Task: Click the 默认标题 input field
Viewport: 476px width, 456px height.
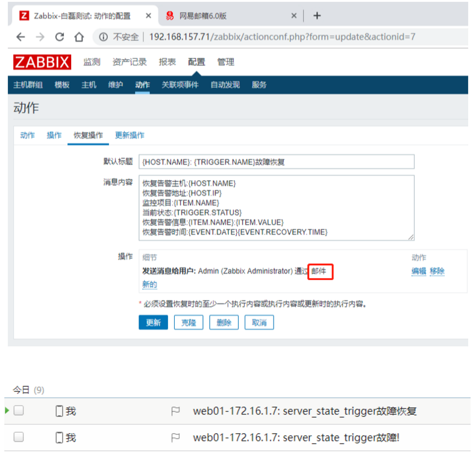Action: pyautogui.click(x=277, y=162)
